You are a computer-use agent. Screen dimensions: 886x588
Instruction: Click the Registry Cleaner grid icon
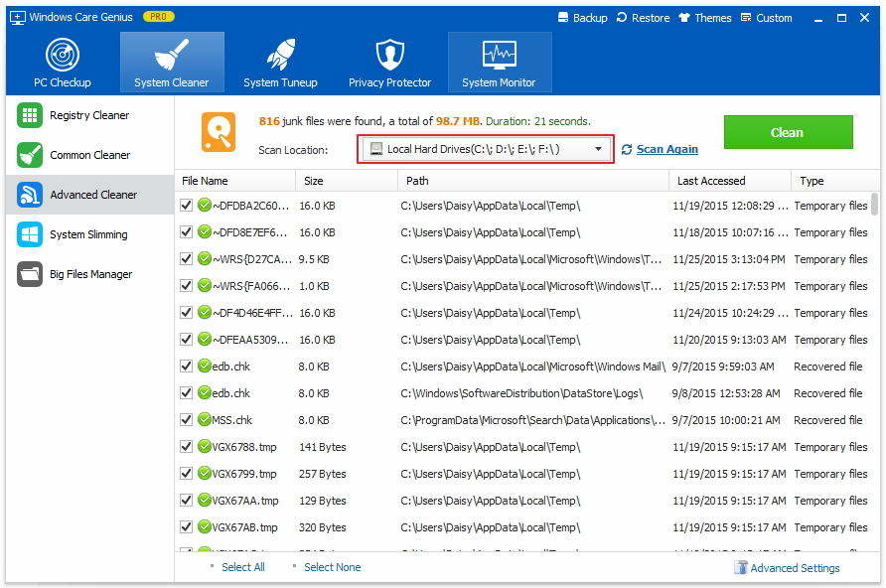(x=30, y=115)
